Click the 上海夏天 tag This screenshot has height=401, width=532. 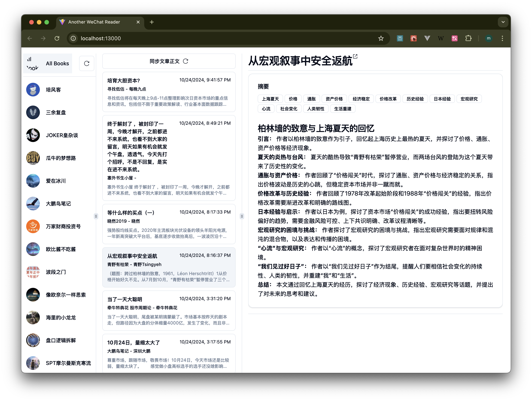(x=270, y=99)
